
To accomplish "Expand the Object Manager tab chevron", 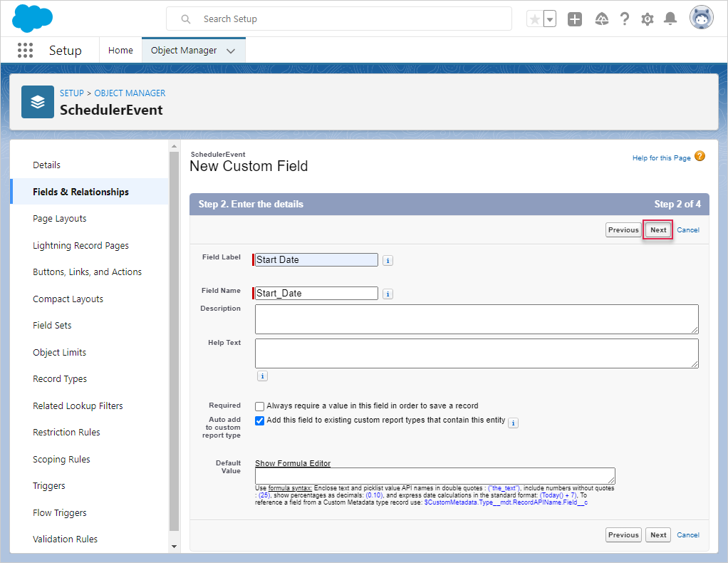I will (231, 51).
